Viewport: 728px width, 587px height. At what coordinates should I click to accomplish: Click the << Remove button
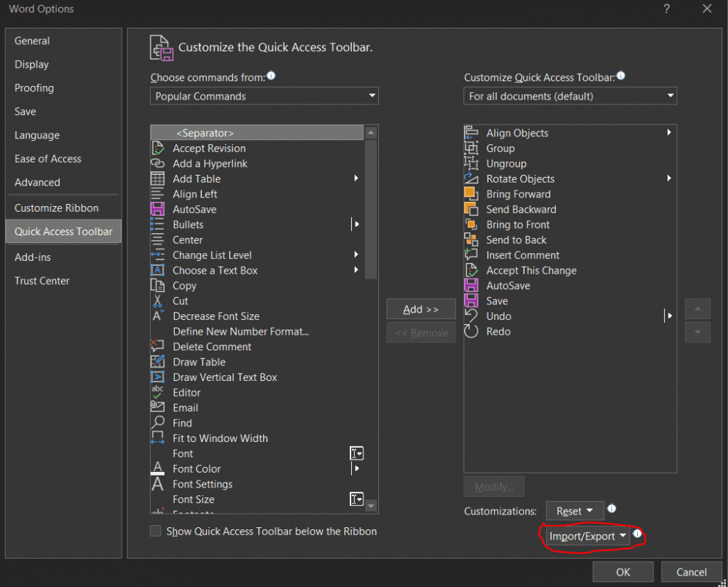421,333
